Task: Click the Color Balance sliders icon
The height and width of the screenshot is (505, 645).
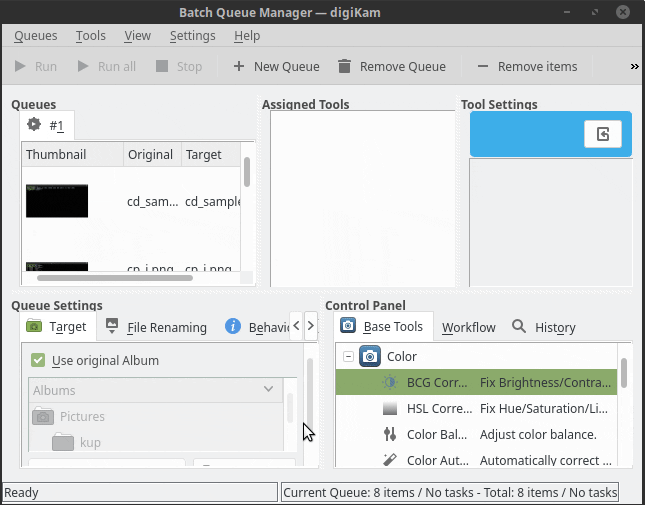Action: click(x=390, y=434)
